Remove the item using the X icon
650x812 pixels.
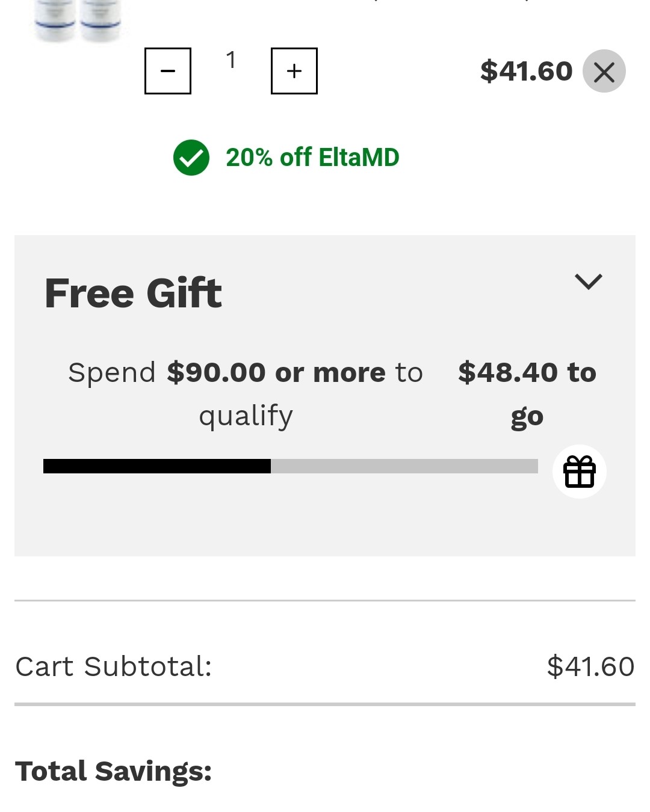(604, 72)
